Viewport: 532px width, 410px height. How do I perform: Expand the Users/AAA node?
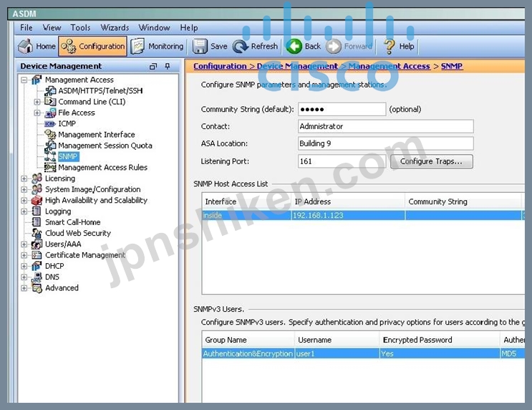click(x=24, y=244)
